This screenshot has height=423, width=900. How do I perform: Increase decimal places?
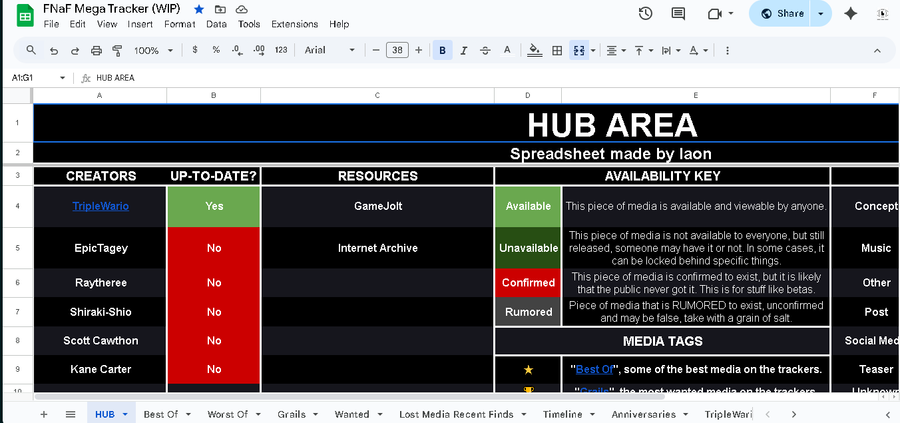tap(259, 50)
